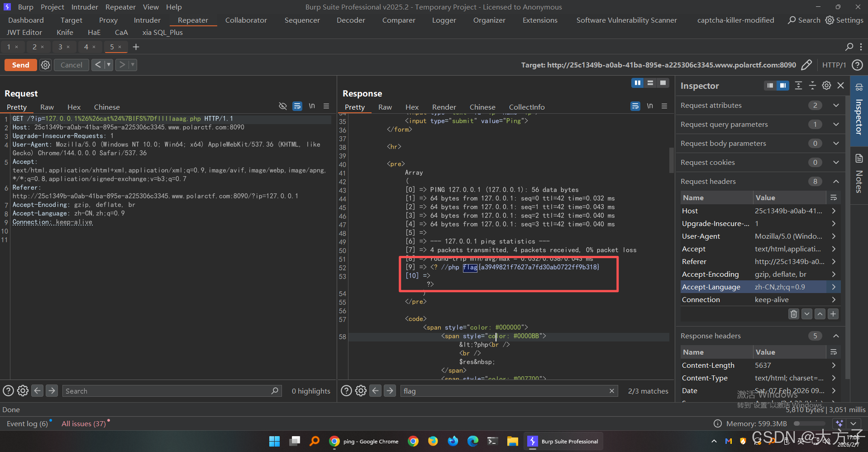Close the Inspector panel
This screenshot has height=452, width=868.
click(x=841, y=86)
